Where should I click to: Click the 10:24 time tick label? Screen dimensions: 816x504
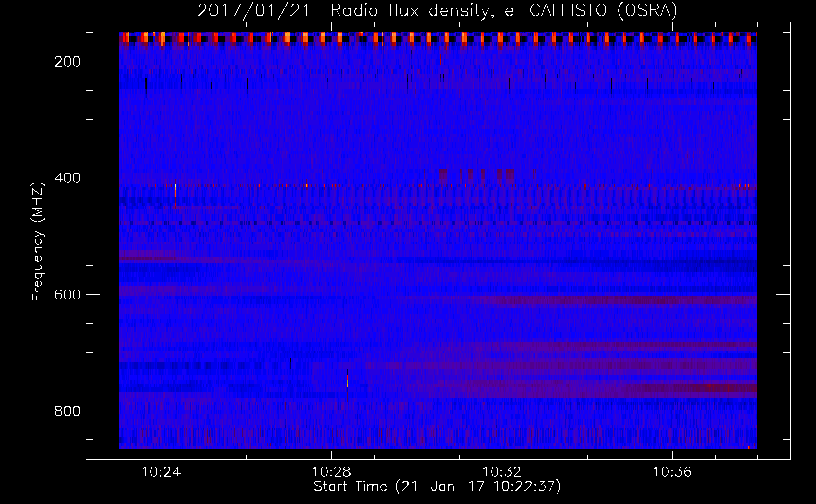(161, 472)
